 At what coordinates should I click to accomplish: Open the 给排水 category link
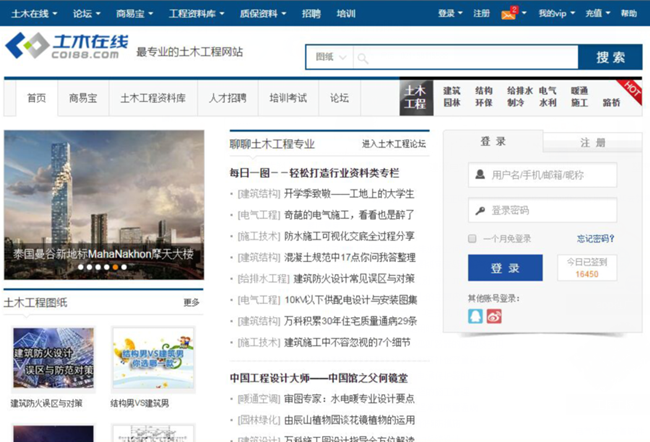pyautogui.click(x=520, y=91)
